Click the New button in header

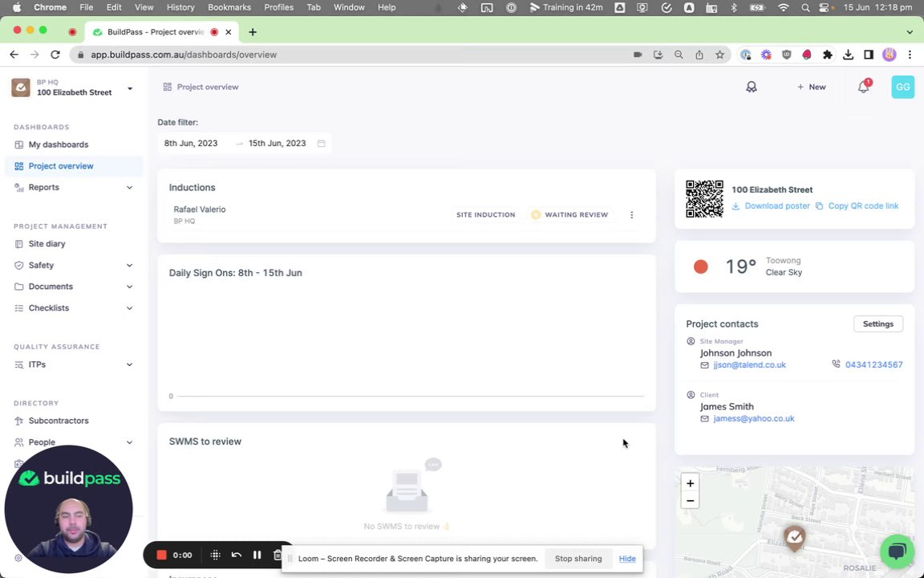pos(812,87)
